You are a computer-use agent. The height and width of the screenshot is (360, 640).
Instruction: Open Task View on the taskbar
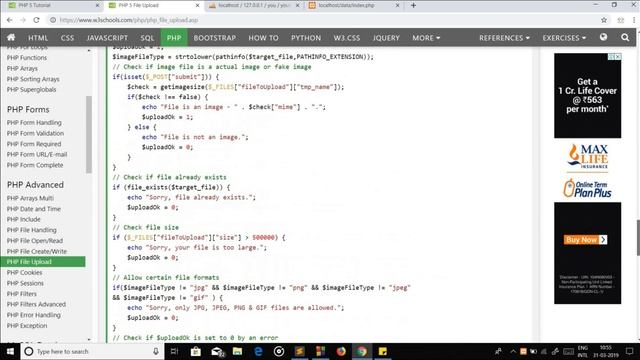[x=174, y=351]
